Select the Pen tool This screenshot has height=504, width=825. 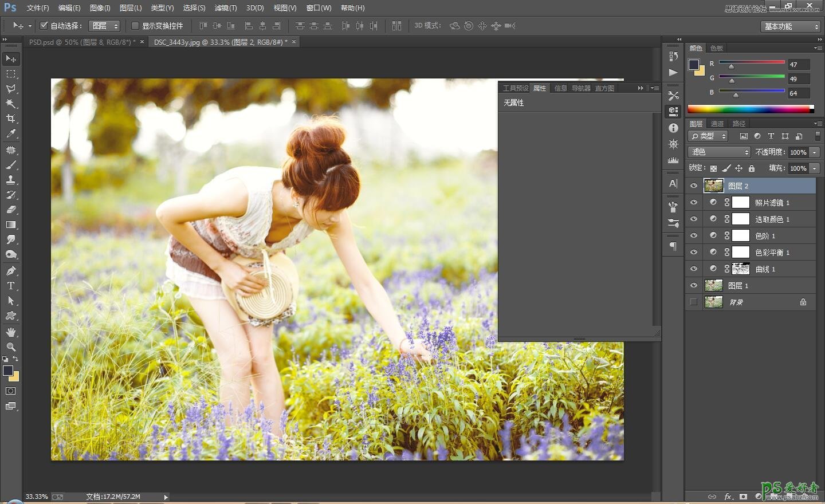point(11,270)
